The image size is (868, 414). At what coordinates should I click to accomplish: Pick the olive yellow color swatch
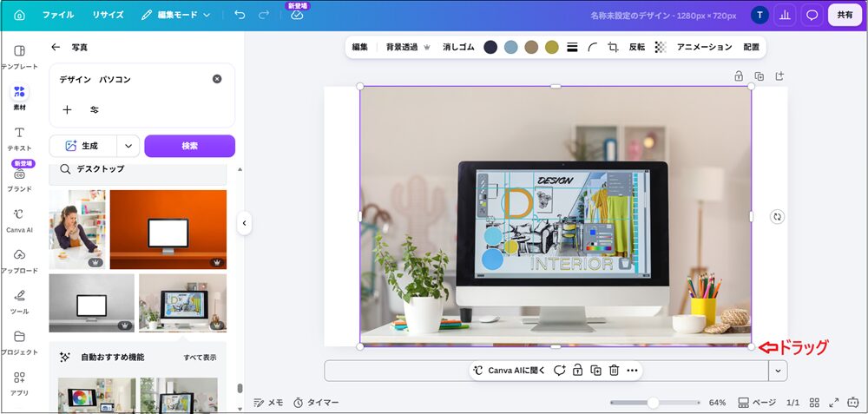[552, 48]
